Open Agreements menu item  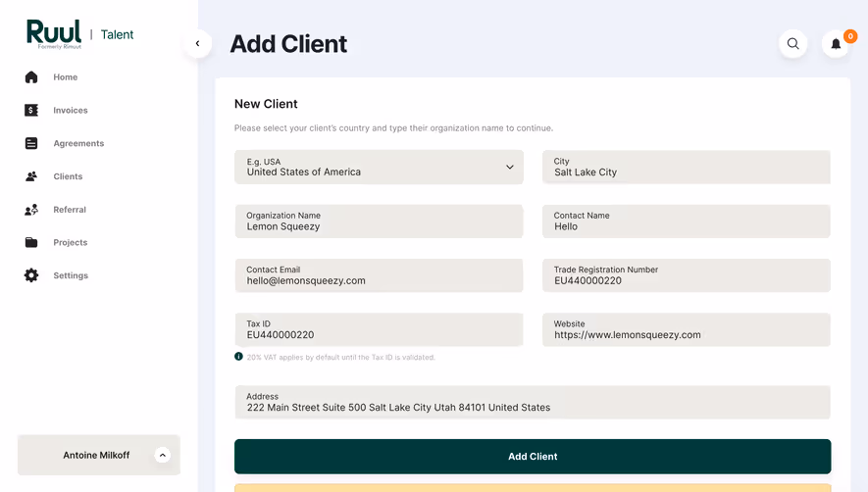78,143
